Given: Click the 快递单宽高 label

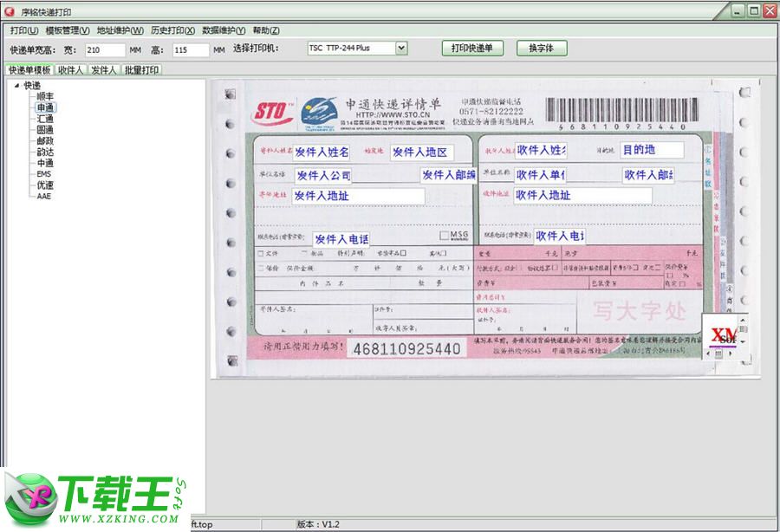Looking at the screenshot, I should pyautogui.click(x=32, y=49).
